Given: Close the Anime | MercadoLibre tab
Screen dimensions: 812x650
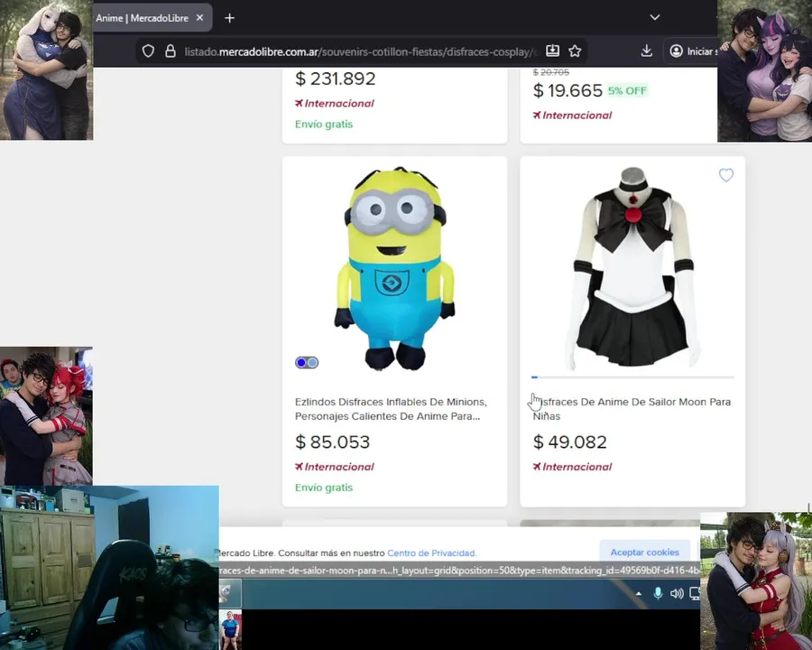Looking at the screenshot, I should coord(200,18).
